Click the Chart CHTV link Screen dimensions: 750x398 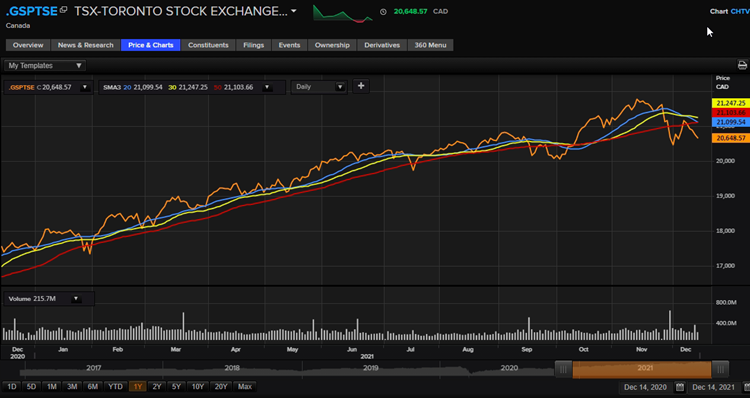tap(729, 11)
